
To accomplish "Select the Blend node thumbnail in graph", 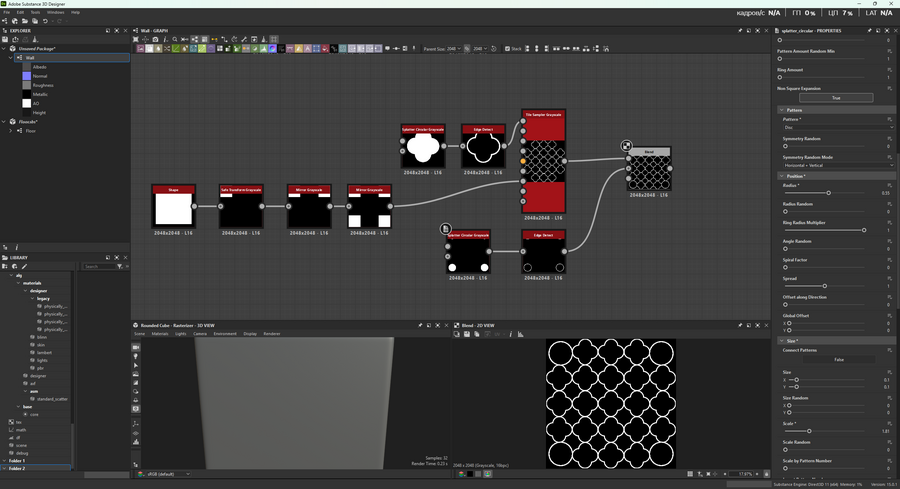I will pyautogui.click(x=649, y=172).
